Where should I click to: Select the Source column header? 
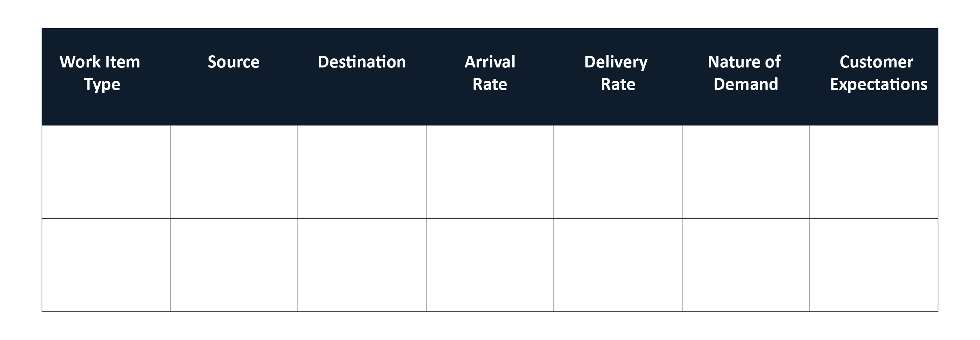pyautogui.click(x=234, y=76)
